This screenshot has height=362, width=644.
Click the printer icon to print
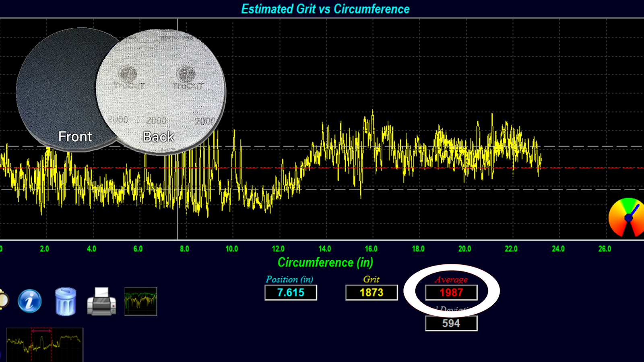pos(101,301)
